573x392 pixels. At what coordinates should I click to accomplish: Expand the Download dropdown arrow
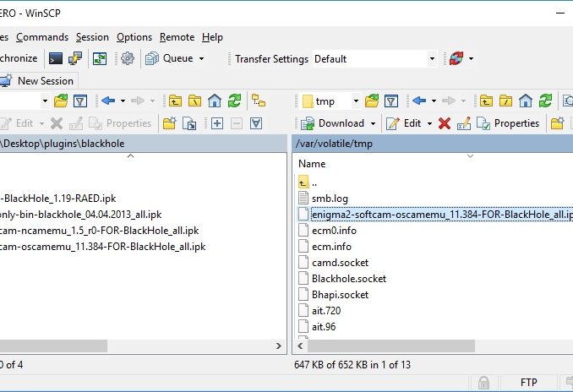pyautogui.click(x=373, y=123)
